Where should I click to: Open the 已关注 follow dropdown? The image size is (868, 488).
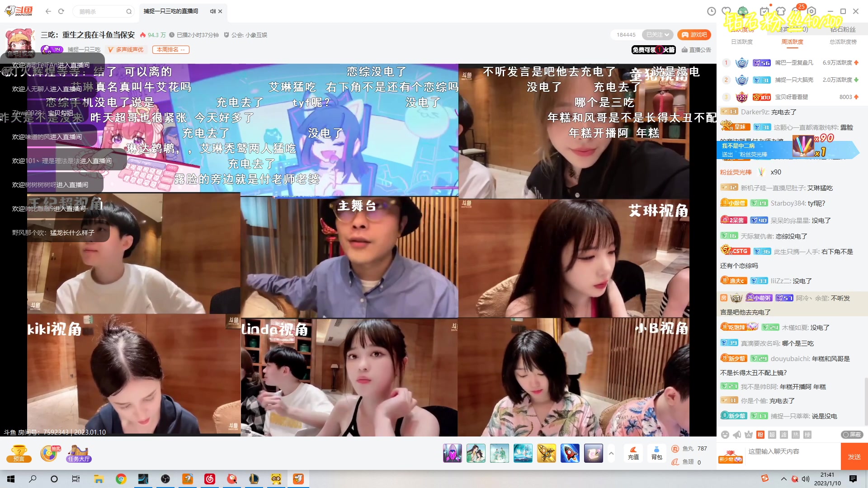tap(657, 34)
